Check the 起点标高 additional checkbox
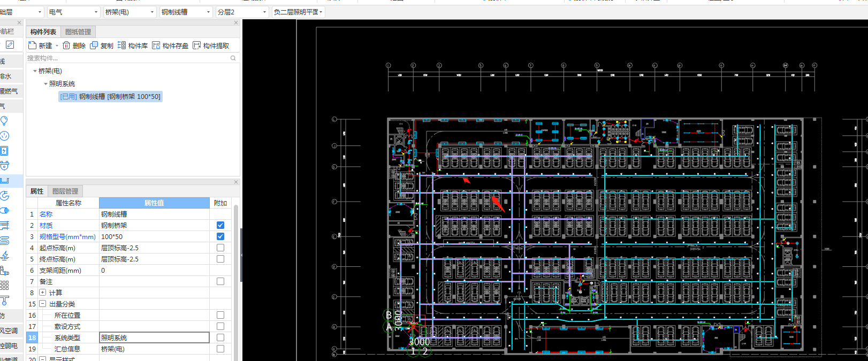 (220, 248)
